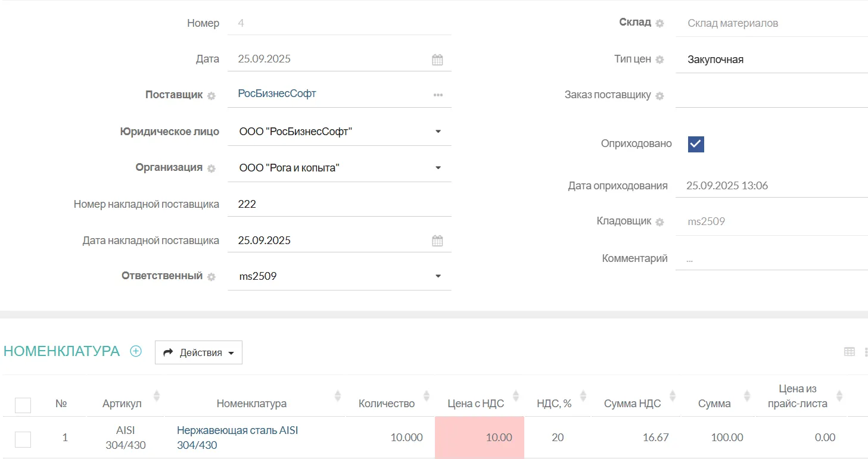Screen dimensions: 868x459
Task: Click the gear icon beside Кладовщик
Action: click(659, 222)
